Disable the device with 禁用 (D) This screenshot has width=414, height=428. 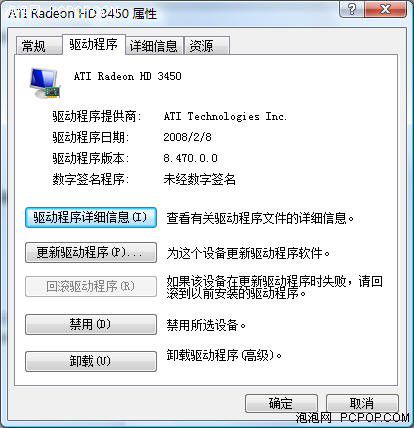(x=91, y=324)
